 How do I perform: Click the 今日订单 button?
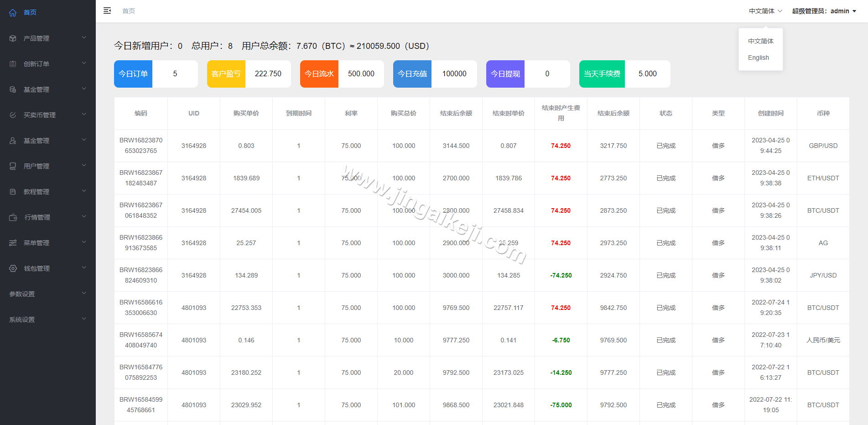point(133,73)
